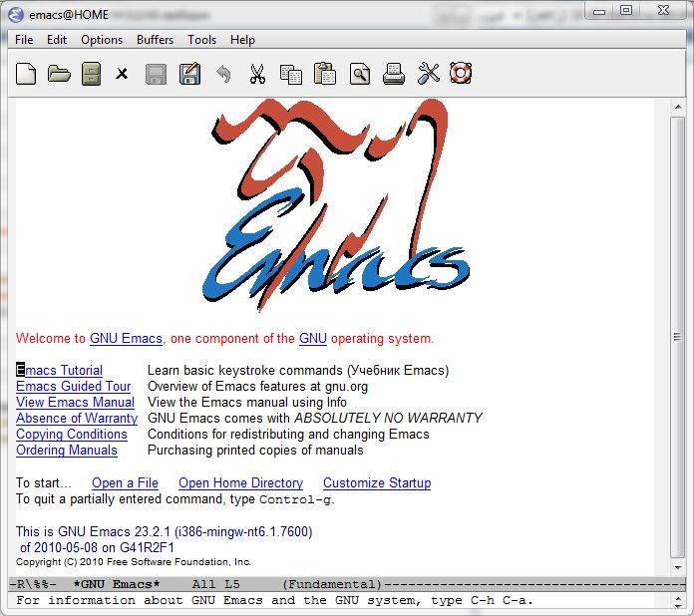Click the vertical scrollbar thumb

click(678, 337)
